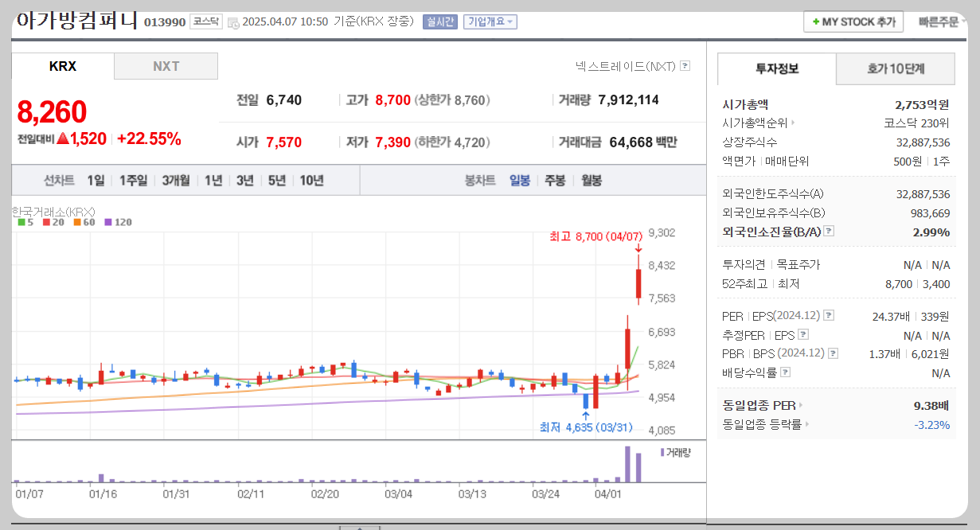
Task: Click the green 5-day moving average legend
Action: point(25,222)
